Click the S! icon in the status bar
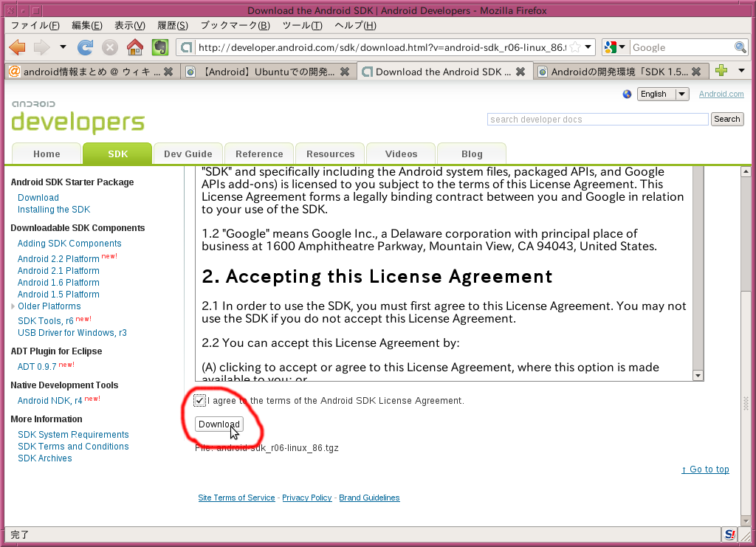This screenshot has height=547, width=756. pos(730,534)
